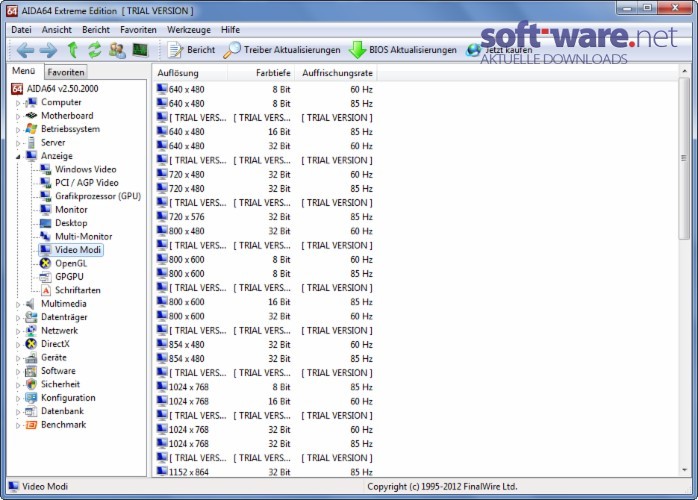Select the Monitor item icon
The width and height of the screenshot is (698, 500).
[x=45, y=209]
